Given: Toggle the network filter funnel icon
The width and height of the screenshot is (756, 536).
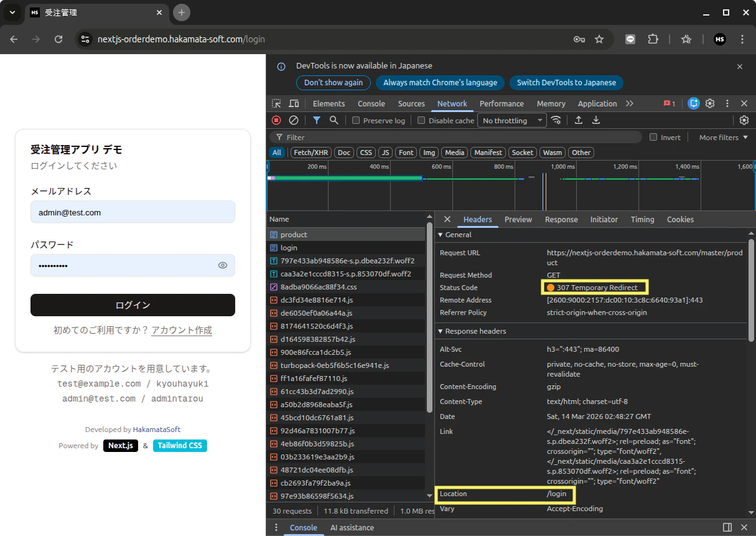Looking at the screenshot, I should (x=317, y=120).
